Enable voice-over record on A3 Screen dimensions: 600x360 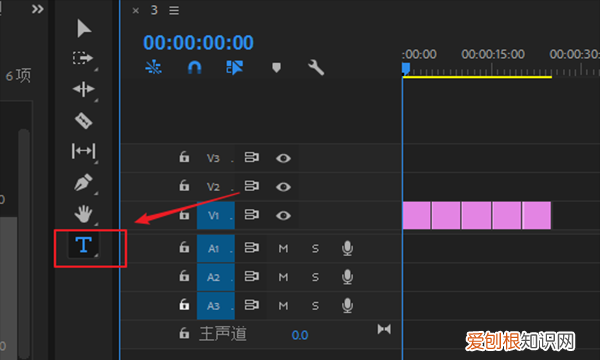pos(347,306)
